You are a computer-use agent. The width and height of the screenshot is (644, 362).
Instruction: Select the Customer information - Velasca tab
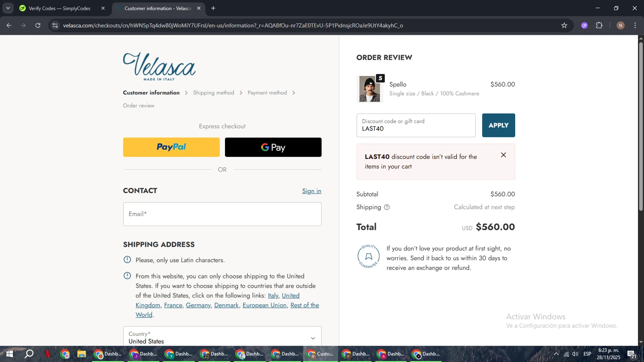(158, 8)
